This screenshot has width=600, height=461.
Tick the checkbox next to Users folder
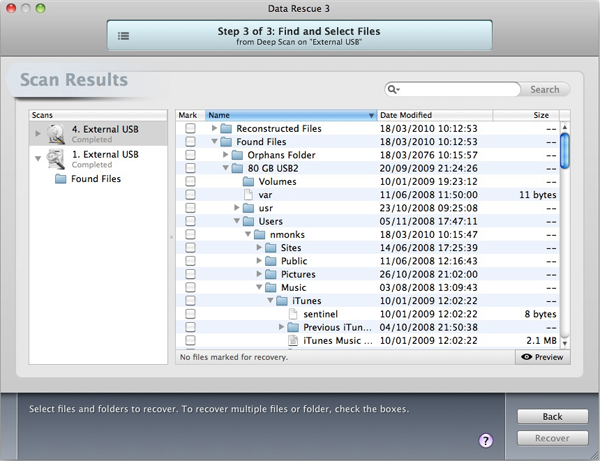190,221
